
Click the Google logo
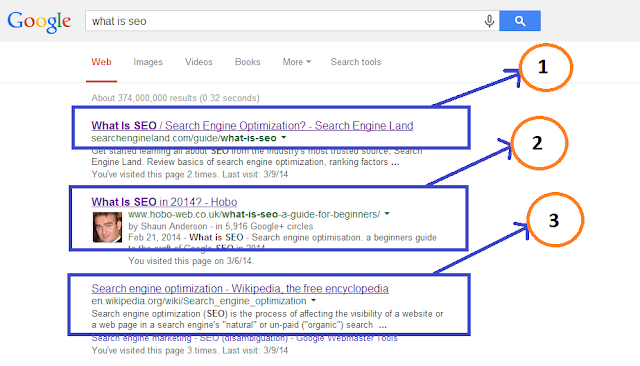point(39,22)
